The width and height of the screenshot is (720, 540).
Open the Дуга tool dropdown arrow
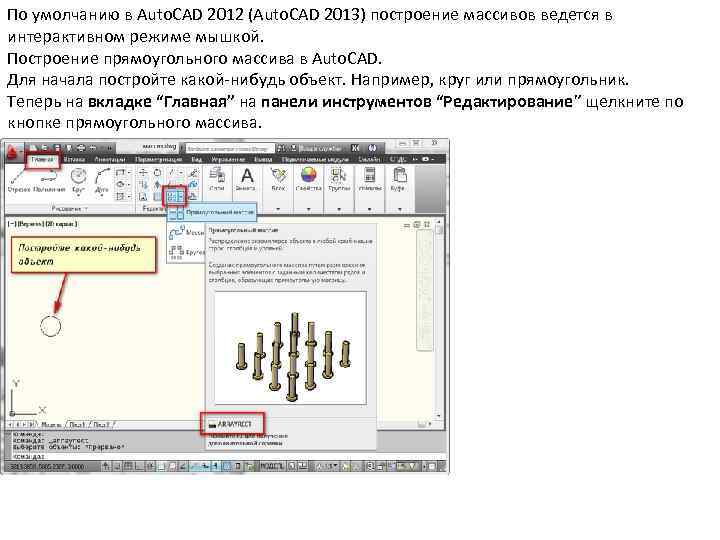[102, 196]
